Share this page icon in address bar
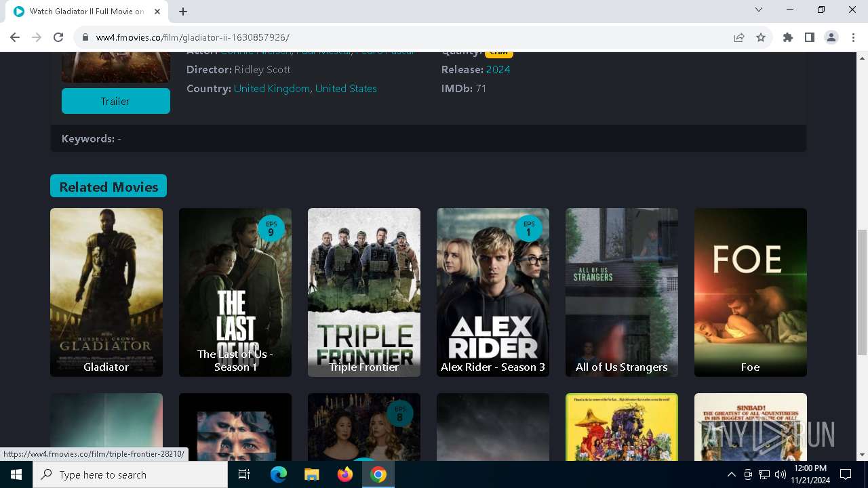The height and width of the screenshot is (488, 868). (x=739, y=37)
